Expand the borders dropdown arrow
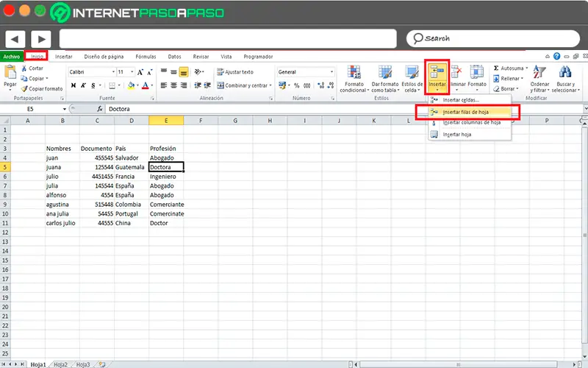The width and height of the screenshot is (588, 368). (x=119, y=85)
